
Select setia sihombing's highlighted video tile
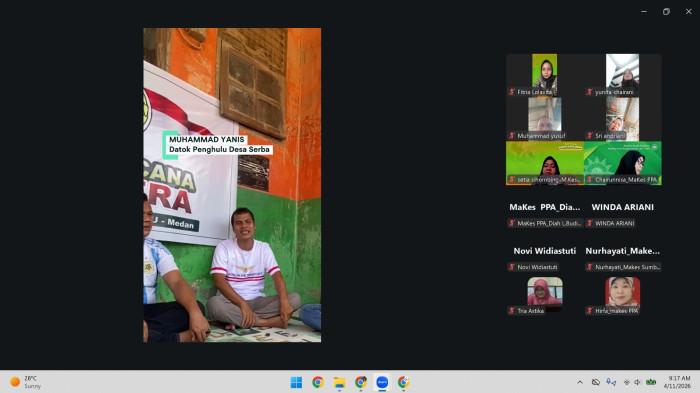click(x=545, y=163)
